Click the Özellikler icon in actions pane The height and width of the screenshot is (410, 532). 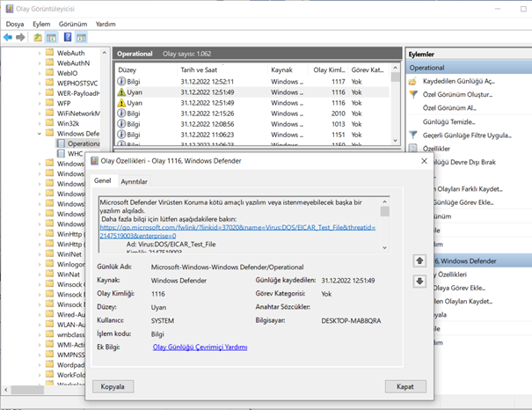tap(413, 149)
